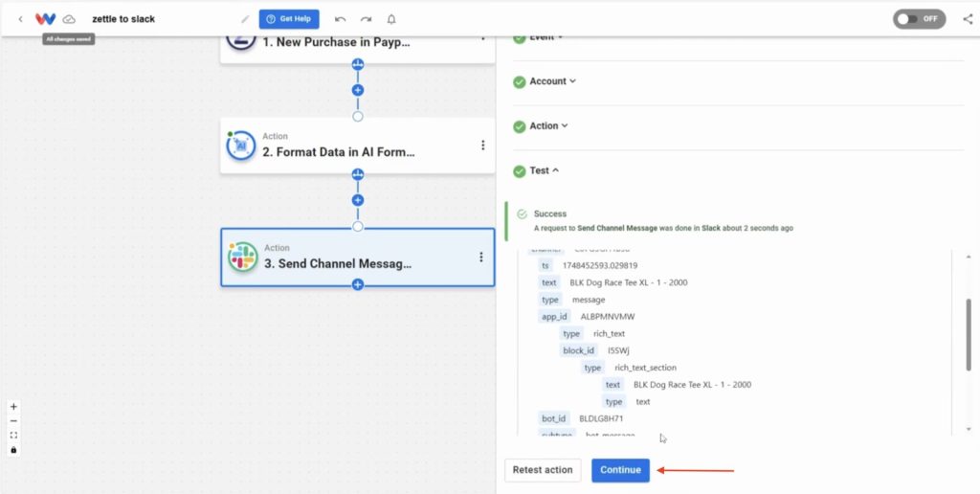
Task: Go back using the left arrow icon
Action: pos(20,19)
